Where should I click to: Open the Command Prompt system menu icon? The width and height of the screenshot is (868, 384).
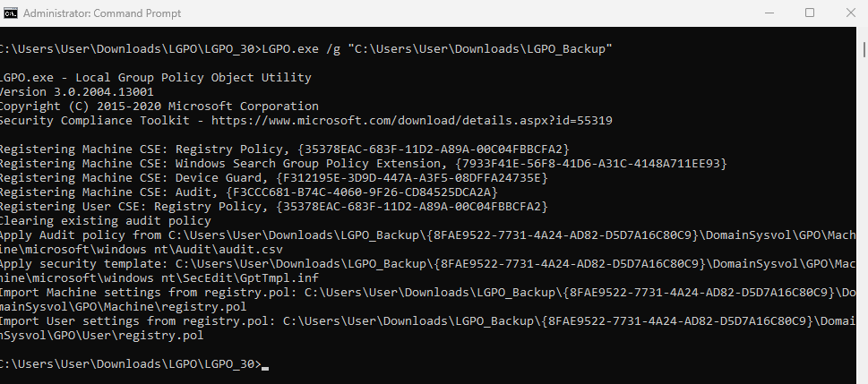(x=10, y=13)
